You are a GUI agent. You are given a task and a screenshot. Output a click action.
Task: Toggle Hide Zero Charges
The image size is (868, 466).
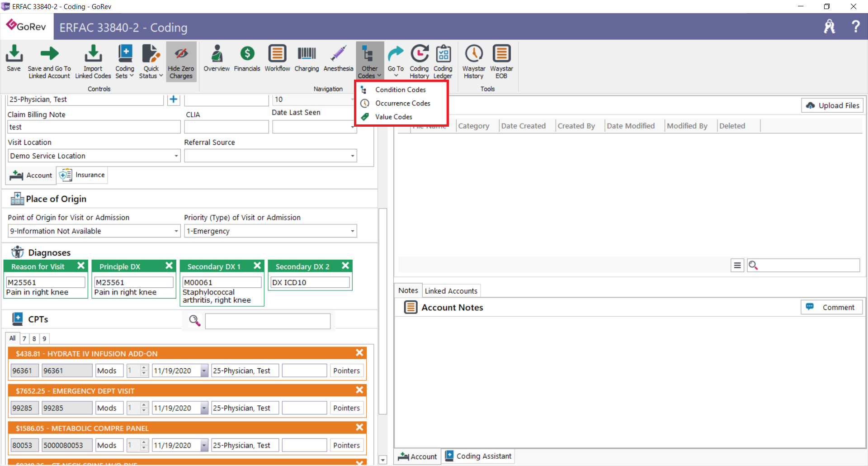[x=181, y=62]
